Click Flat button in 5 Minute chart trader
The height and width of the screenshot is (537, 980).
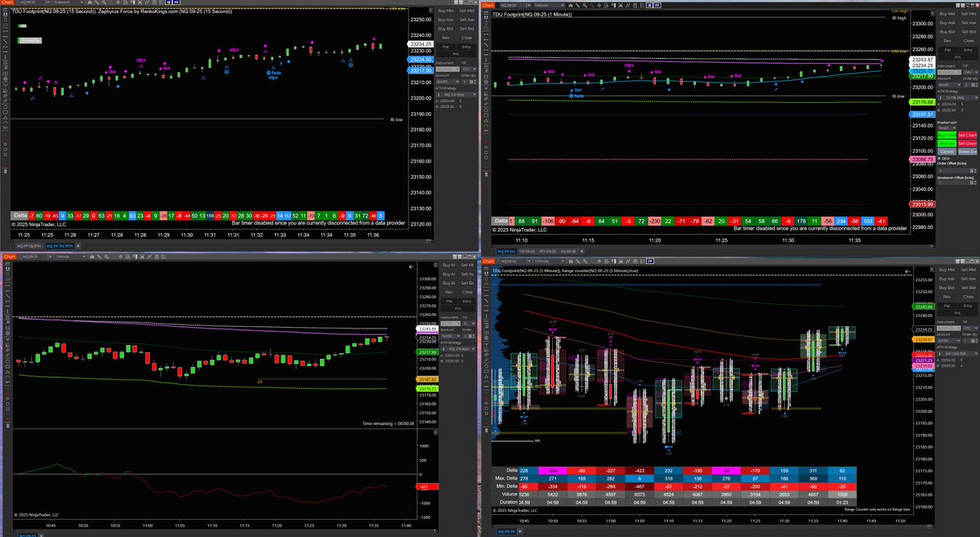(x=947, y=306)
